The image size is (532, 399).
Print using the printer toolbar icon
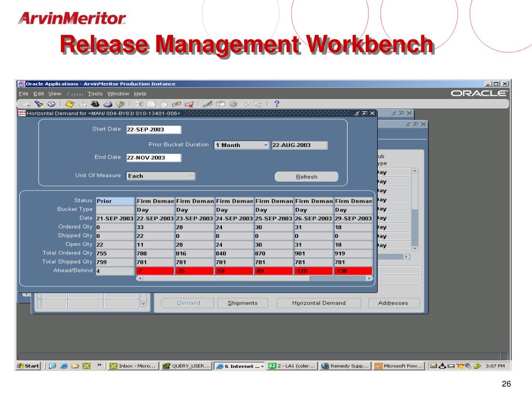[108, 104]
